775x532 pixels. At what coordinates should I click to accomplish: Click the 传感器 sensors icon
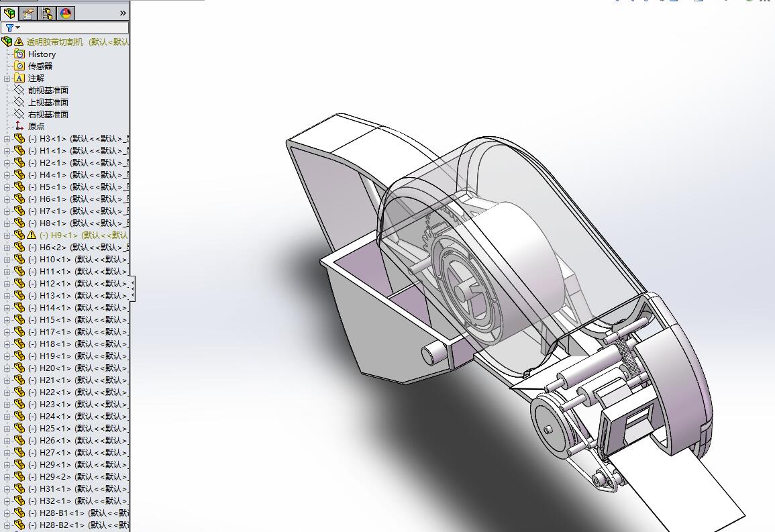(x=19, y=66)
